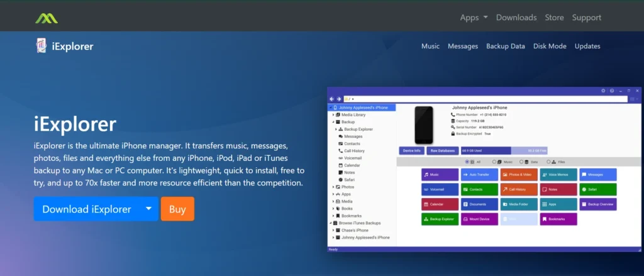Select Voicemail in the sidebar tree
This screenshot has height=276, width=644.
(353, 158)
